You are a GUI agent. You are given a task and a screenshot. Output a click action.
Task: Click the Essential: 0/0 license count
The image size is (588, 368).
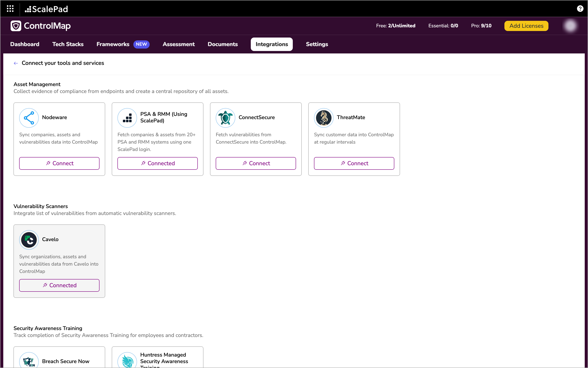coord(443,26)
